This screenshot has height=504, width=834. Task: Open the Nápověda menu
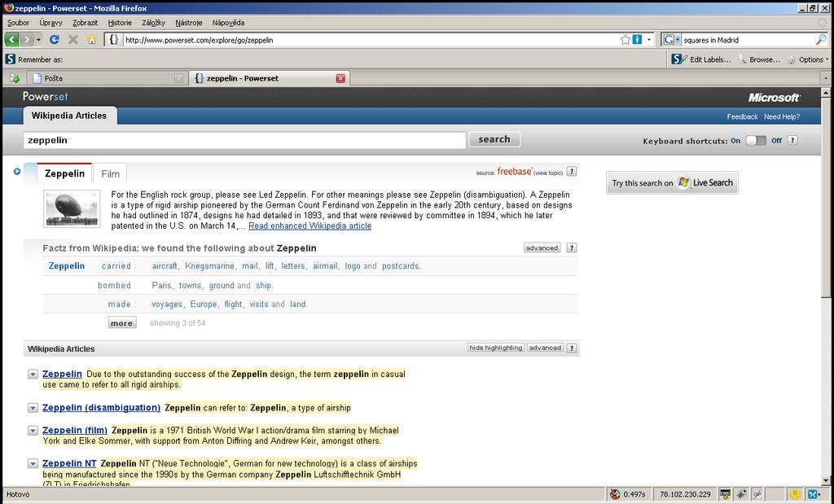pyautogui.click(x=228, y=23)
